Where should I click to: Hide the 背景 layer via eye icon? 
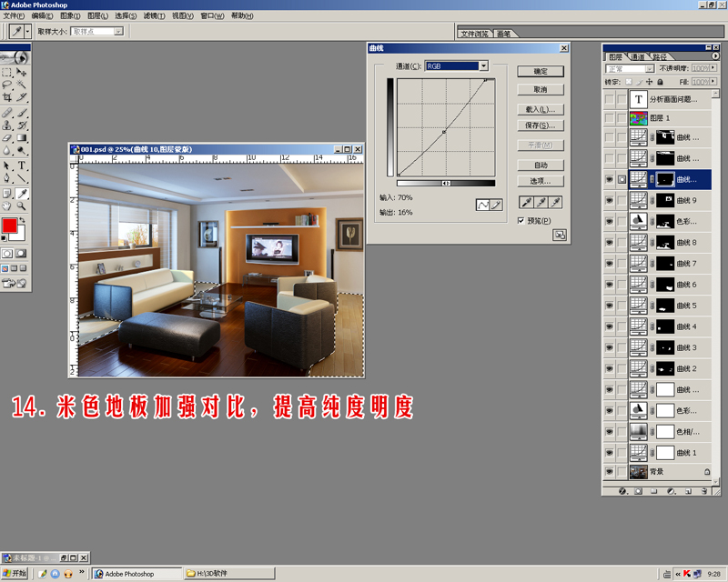tap(609, 472)
